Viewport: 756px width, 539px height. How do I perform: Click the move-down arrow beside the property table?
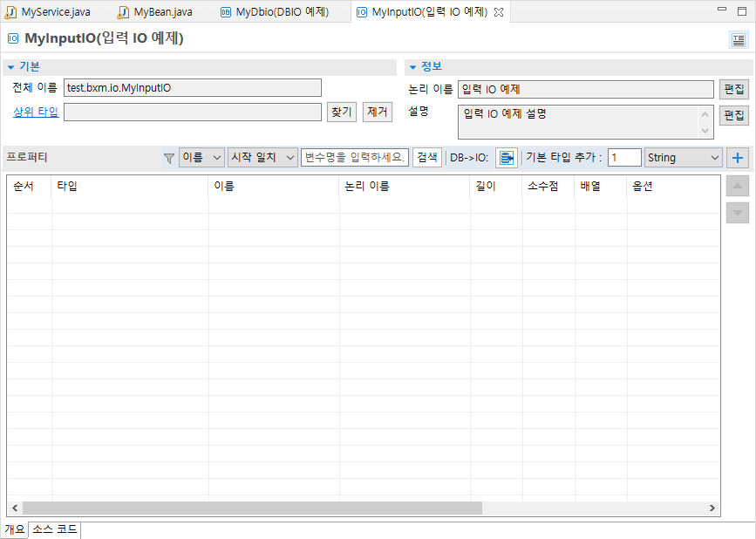pyautogui.click(x=737, y=212)
